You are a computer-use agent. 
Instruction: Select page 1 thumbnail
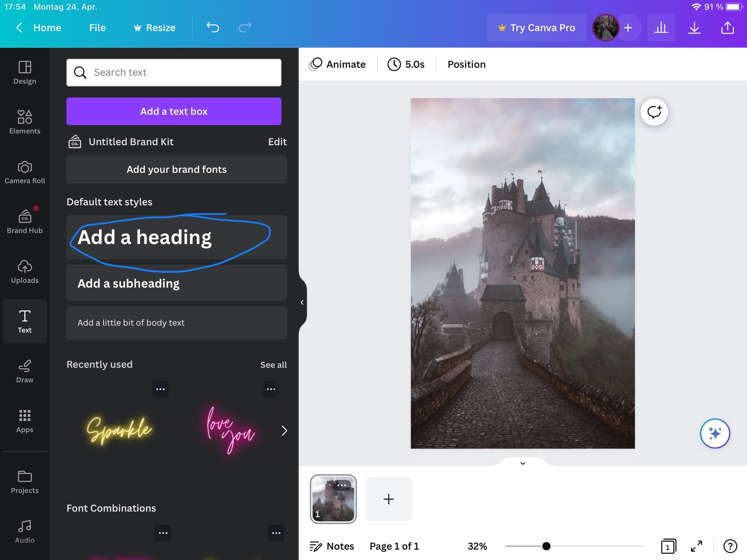pyautogui.click(x=333, y=499)
